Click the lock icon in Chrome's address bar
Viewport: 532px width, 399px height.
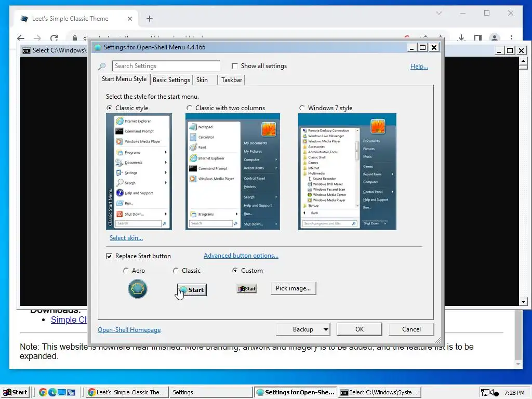coord(75,38)
